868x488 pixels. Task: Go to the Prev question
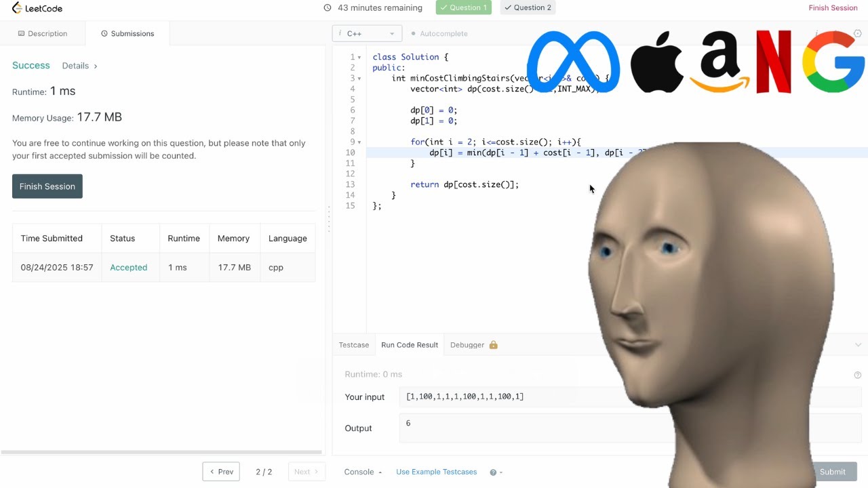[221, 472]
